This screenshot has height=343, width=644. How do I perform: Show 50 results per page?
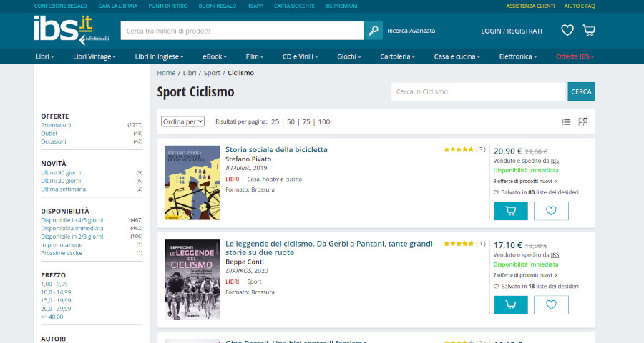(291, 121)
